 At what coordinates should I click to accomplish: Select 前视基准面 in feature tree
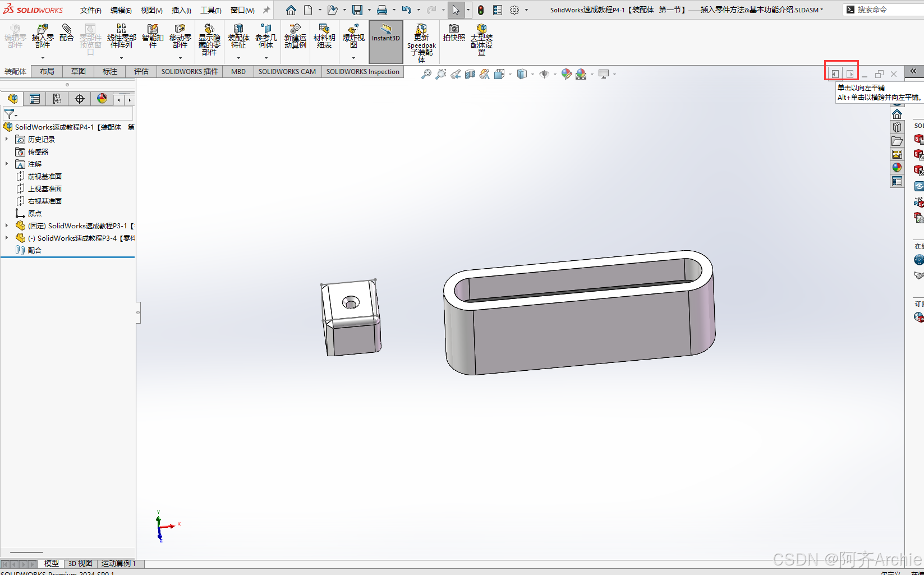pyautogui.click(x=45, y=176)
